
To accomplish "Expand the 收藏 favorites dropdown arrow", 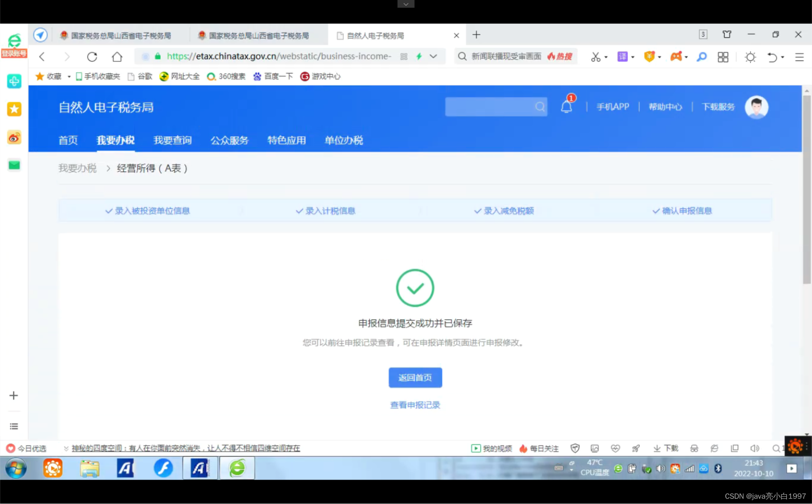I will [69, 76].
